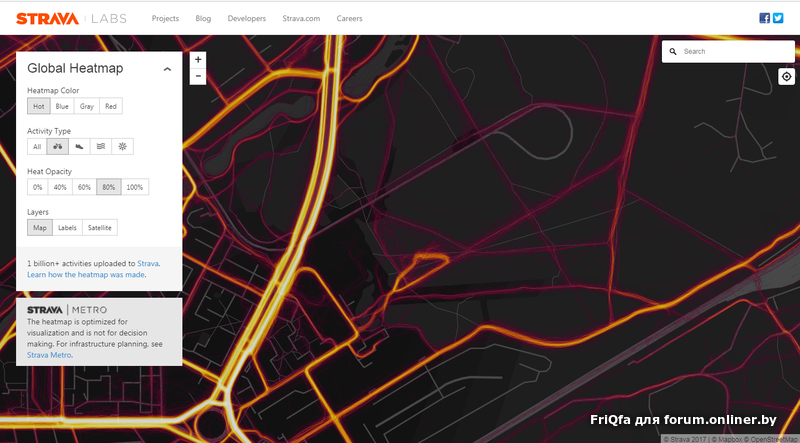
Task: Click the locate-me crosshair icon
Action: click(x=786, y=77)
